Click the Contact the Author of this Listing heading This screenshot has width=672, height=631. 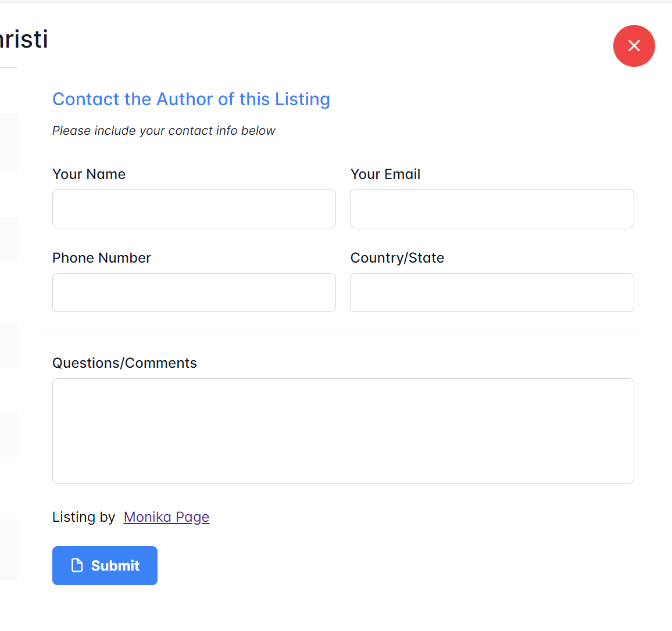pos(191,99)
